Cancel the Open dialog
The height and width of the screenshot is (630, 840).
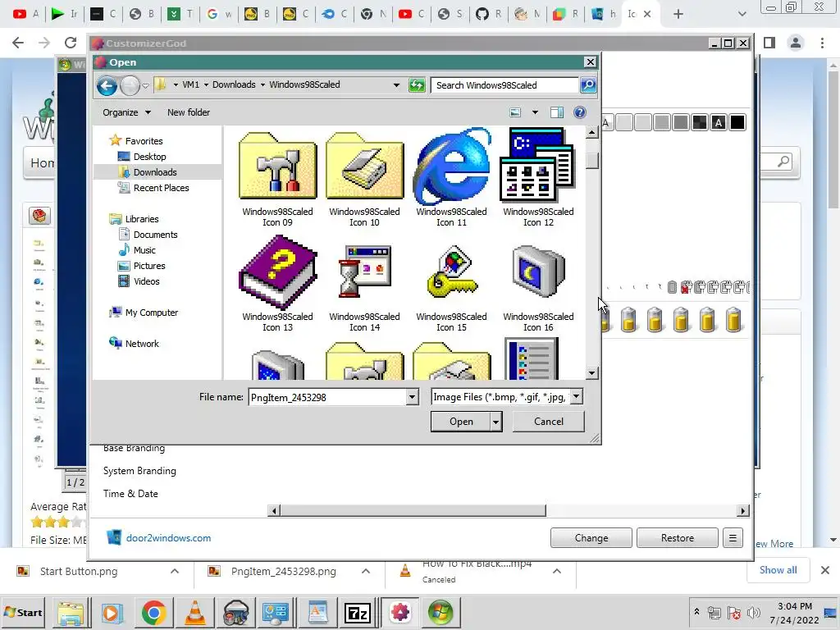549,422
